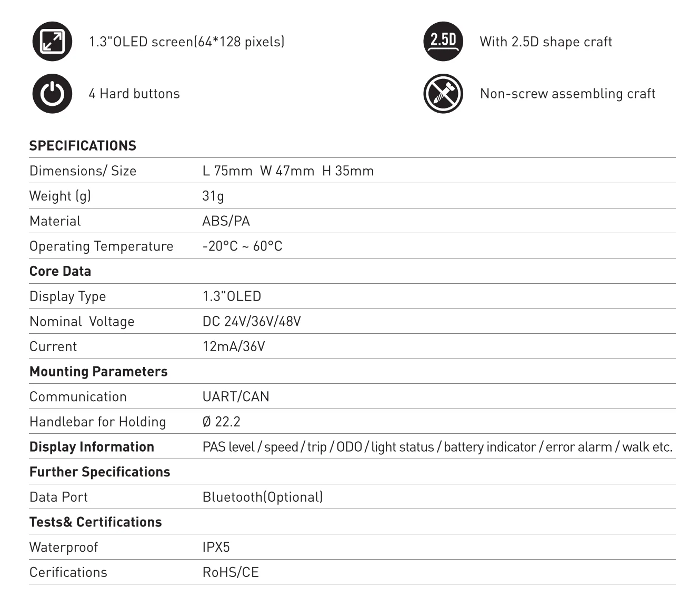Click the non-screw assembling icon
The image size is (700, 607).
[x=443, y=94]
